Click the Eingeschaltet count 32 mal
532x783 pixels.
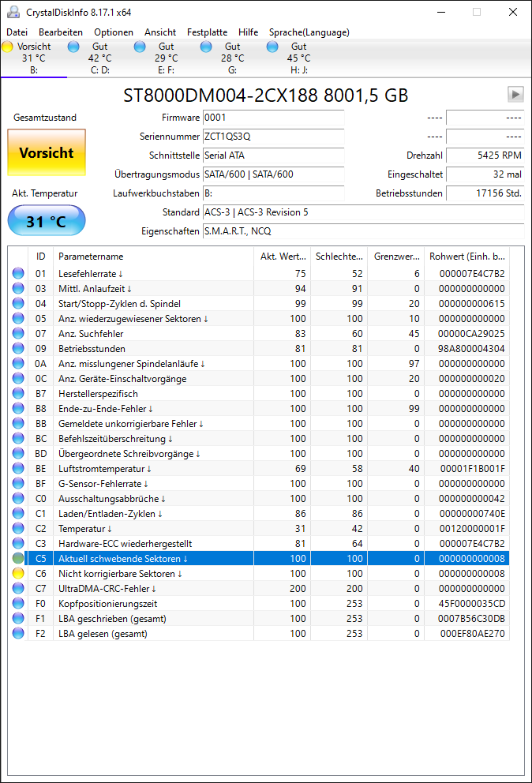pyautogui.click(x=485, y=174)
